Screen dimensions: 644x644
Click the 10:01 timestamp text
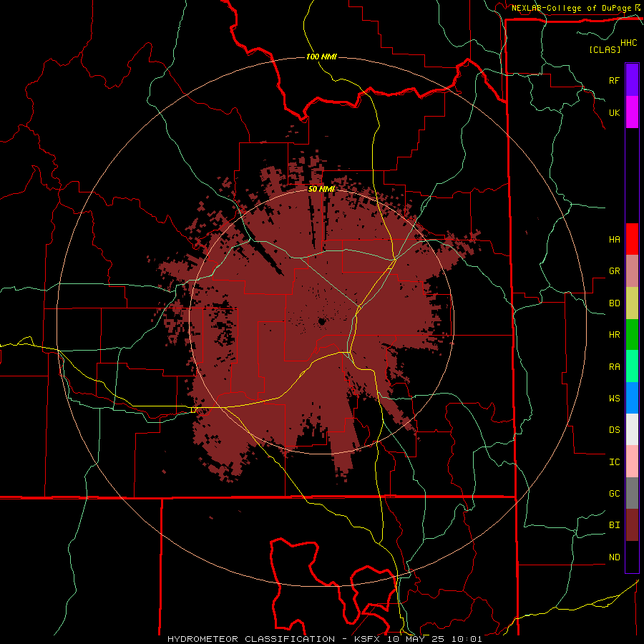[467, 639]
